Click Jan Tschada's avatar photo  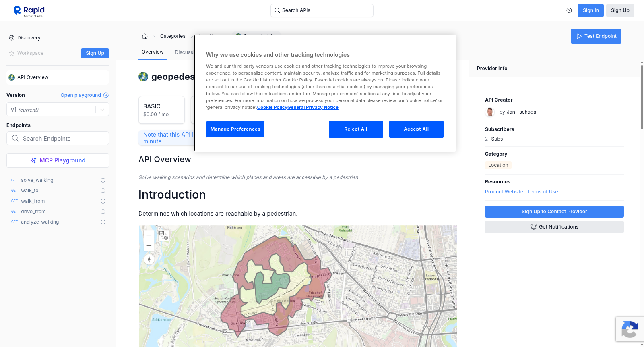490,112
